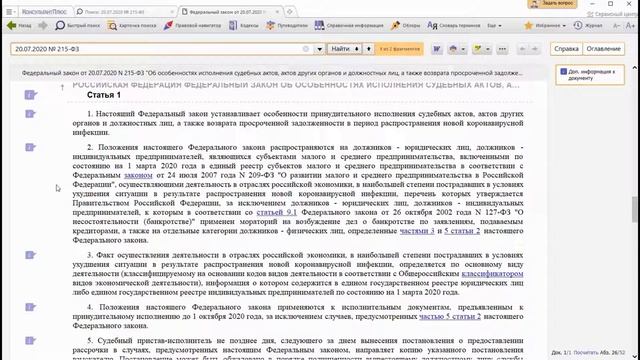Click the margin icon beside paragraph 5
Viewport: 640px width, 360px height.
pos(31,340)
